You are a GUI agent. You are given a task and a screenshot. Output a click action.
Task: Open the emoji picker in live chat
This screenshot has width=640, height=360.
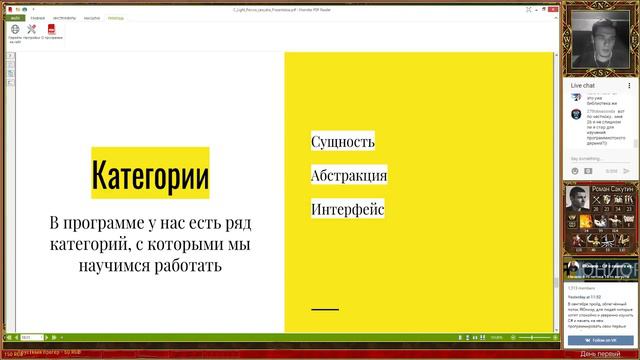(x=575, y=171)
